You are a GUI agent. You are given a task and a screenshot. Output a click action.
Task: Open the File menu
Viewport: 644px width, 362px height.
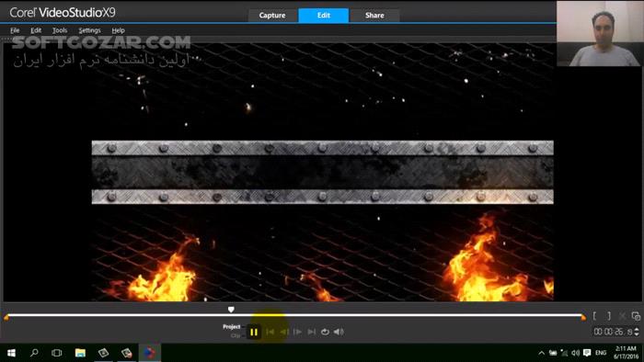click(x=15, y=30)
